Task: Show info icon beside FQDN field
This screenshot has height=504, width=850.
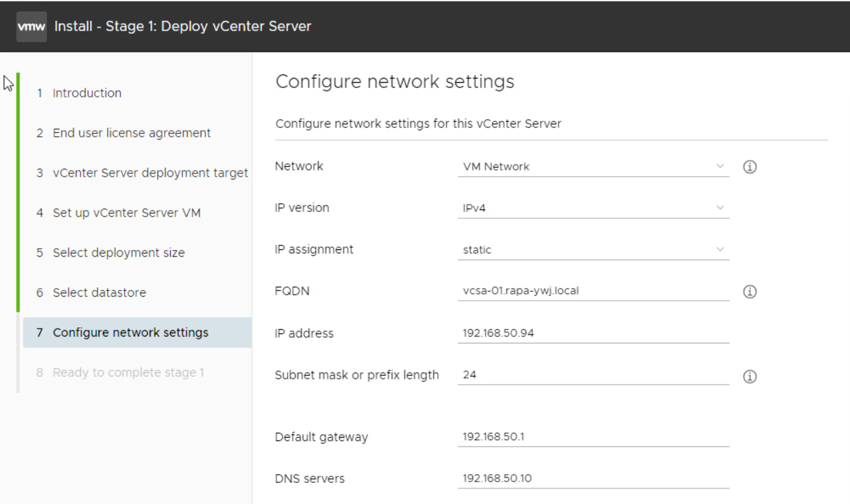Action: pos(750,292)
